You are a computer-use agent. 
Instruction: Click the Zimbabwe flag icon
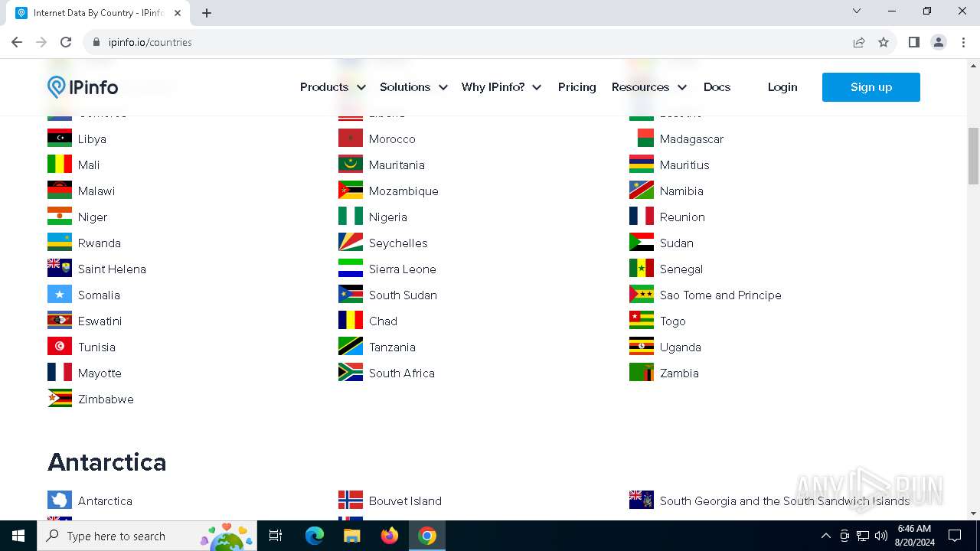click(x=60, y=399)
